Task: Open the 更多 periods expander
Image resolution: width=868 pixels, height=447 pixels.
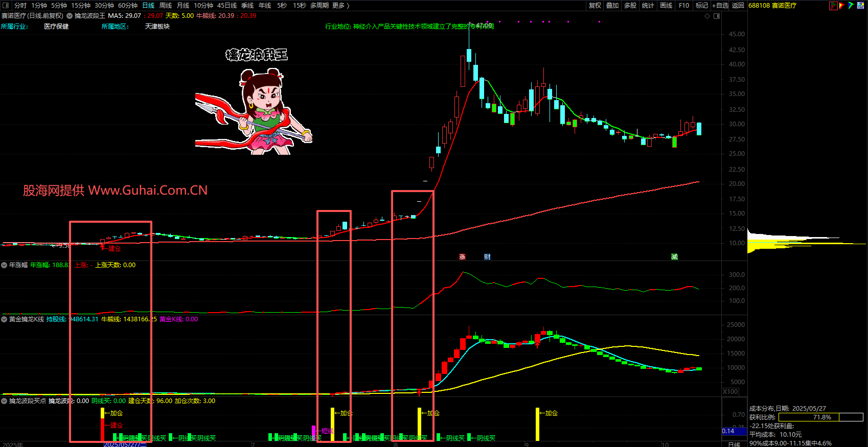Action: pos(341,6)
